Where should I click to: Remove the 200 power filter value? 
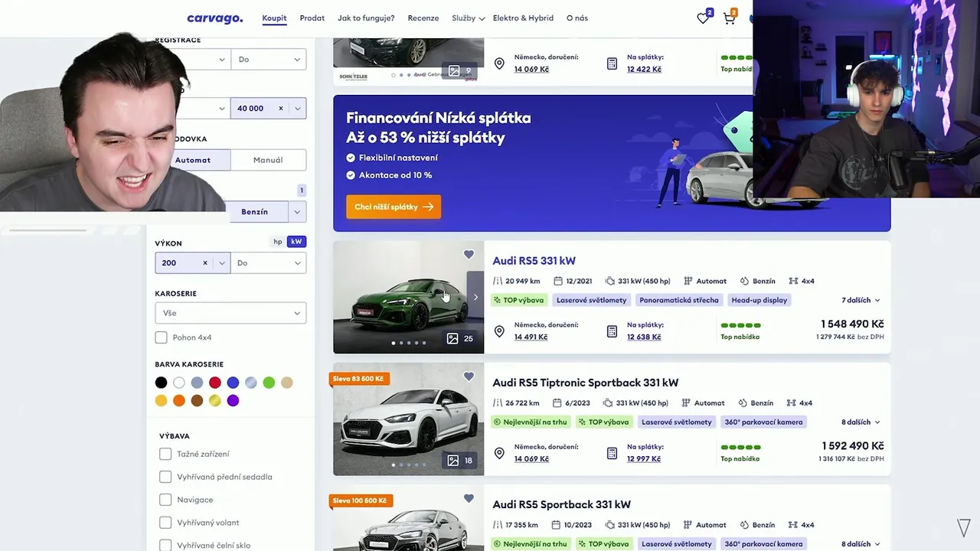[204, 262]
